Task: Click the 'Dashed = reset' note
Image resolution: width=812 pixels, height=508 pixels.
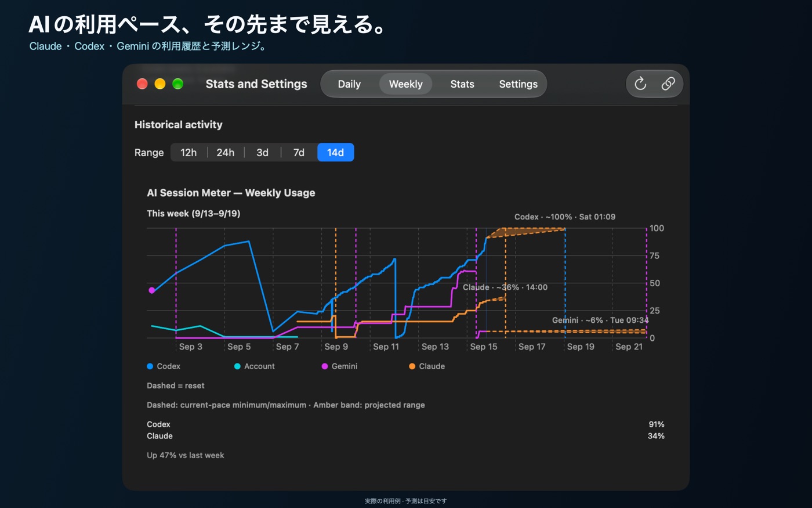Action: point(176,385)
